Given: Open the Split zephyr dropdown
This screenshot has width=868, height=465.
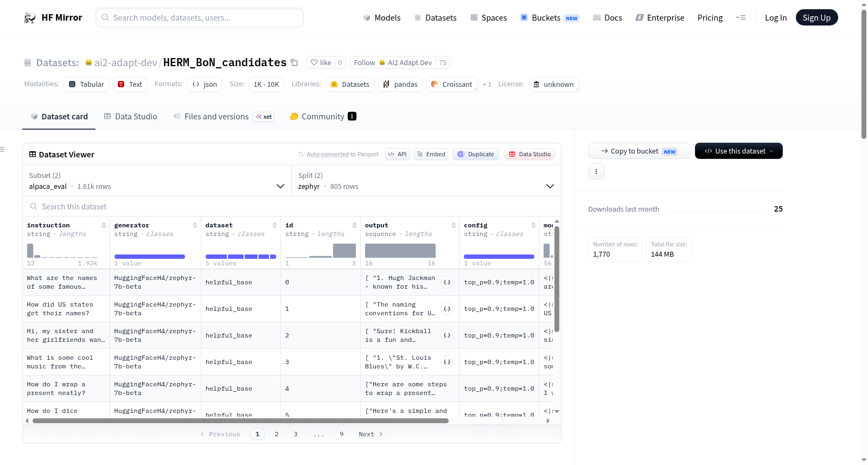Looking at the screenshot, I should click(426, 181).
